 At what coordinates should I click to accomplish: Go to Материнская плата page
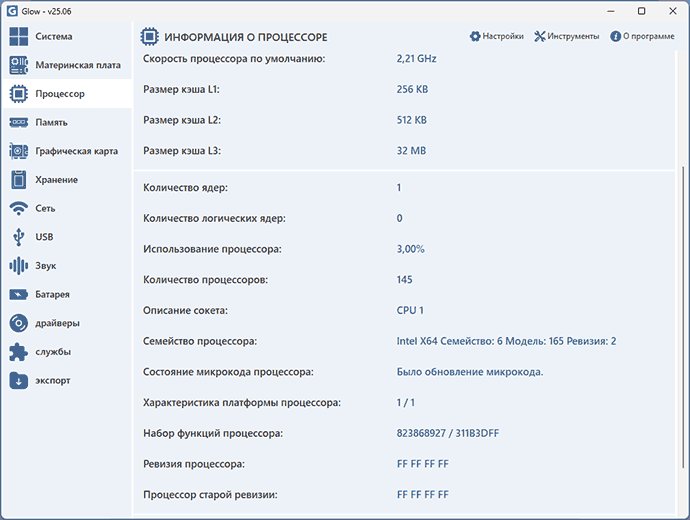(78, 65)
